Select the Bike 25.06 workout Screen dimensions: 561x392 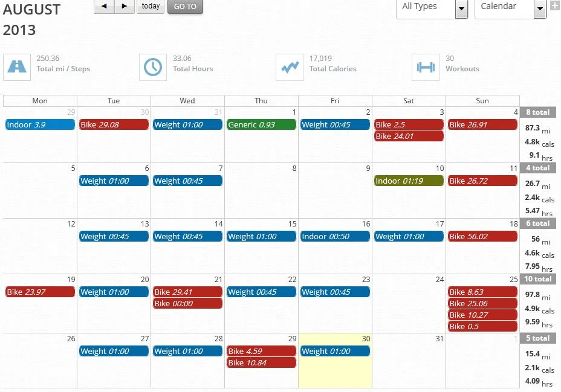pyautogui.click(x=482, y=303)
